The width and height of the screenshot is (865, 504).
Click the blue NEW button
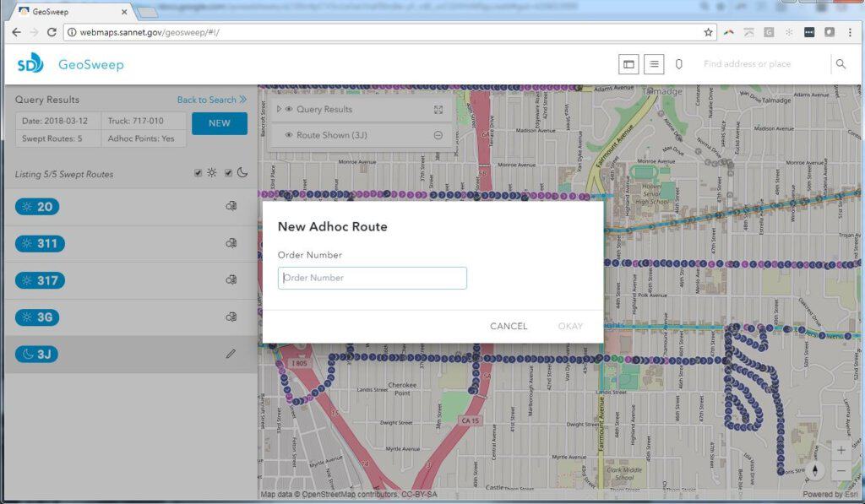219,123
